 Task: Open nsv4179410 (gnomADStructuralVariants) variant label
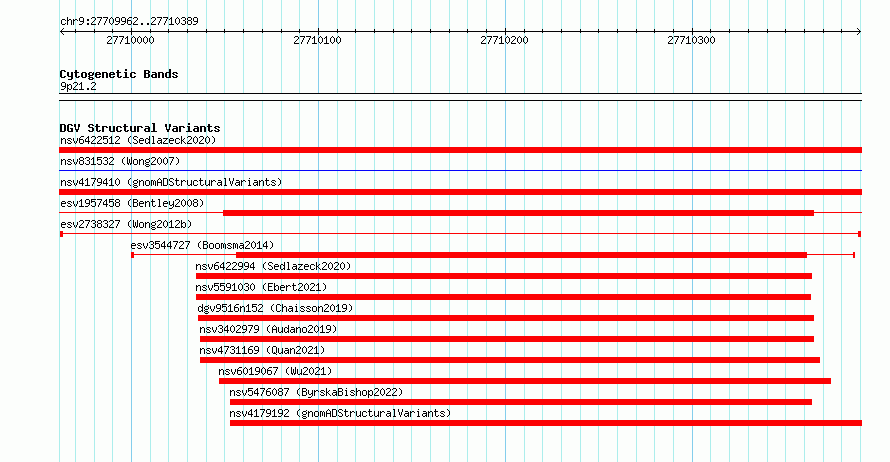171,182
